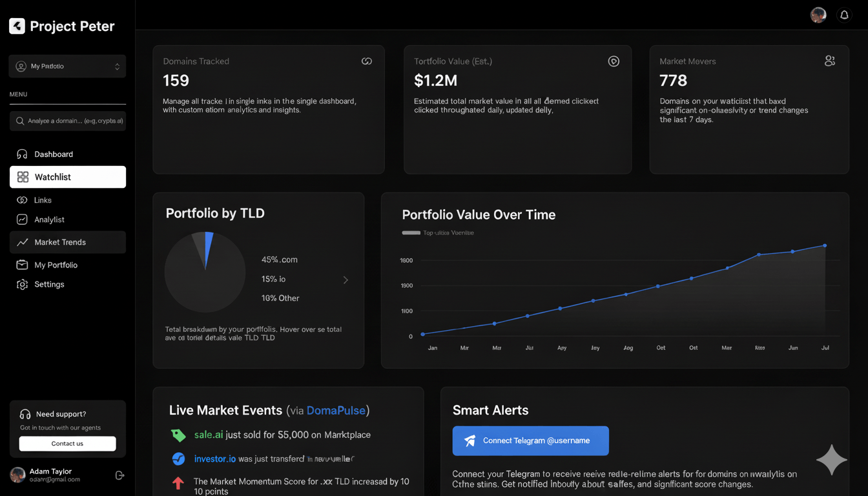The height and width of the screenshot is (496, 868).
Task: Click the logout icon beside Adam Taylor
Action: [x=119, y=475]
